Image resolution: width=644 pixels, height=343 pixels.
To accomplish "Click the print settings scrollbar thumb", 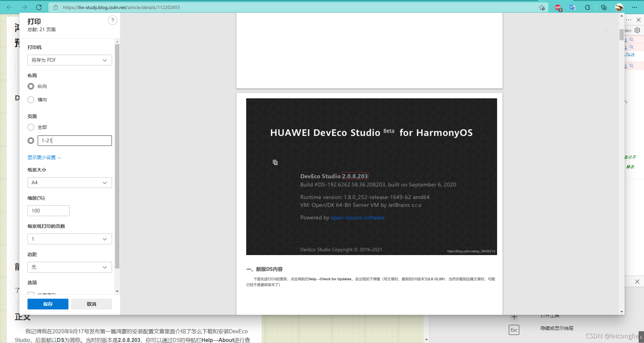I will point(117,156).
